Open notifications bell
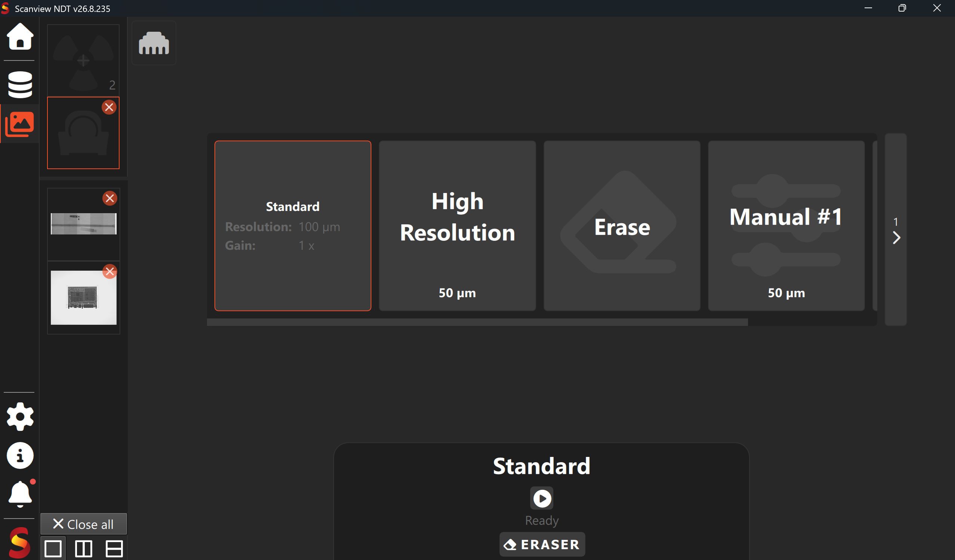This screenshot has height=560, width=955. pos(21,494)
